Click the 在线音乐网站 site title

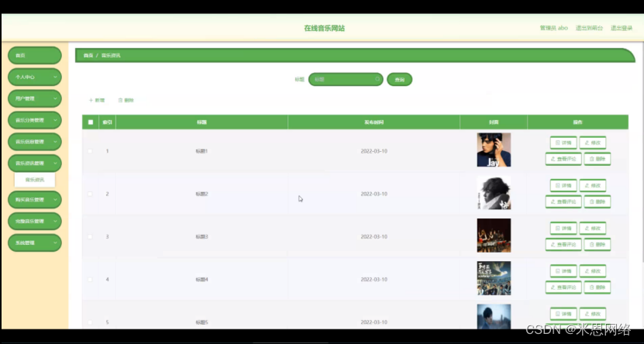click(324, 29)
